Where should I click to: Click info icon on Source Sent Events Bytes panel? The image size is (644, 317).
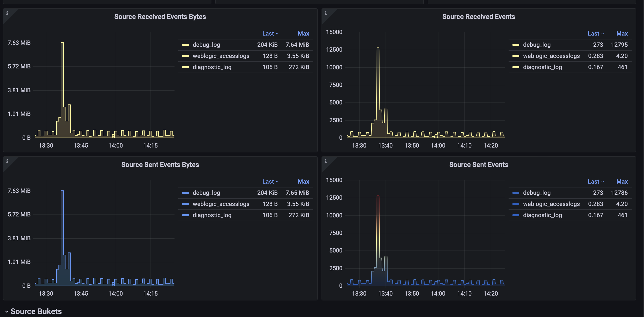click(x=7, y=161)
